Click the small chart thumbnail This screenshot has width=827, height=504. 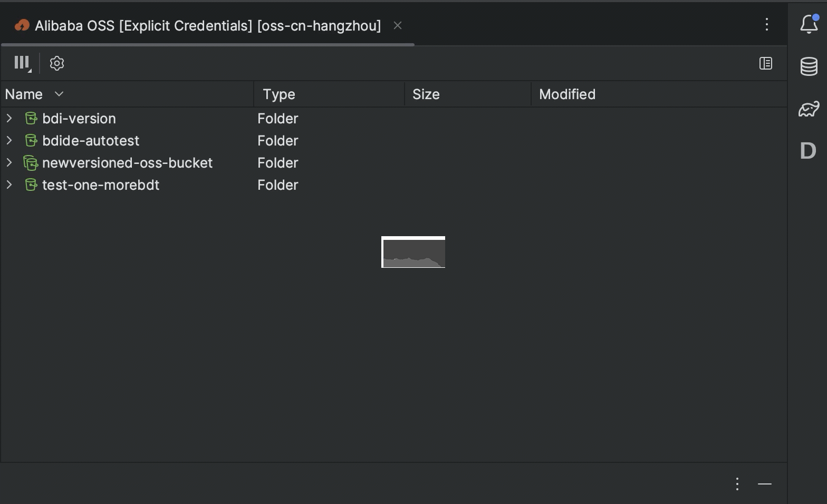413,253
